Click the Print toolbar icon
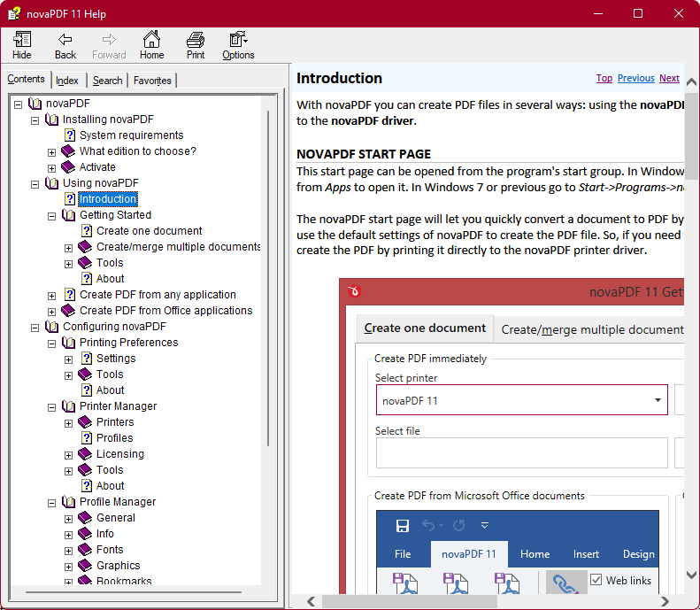 click(196, 44)
